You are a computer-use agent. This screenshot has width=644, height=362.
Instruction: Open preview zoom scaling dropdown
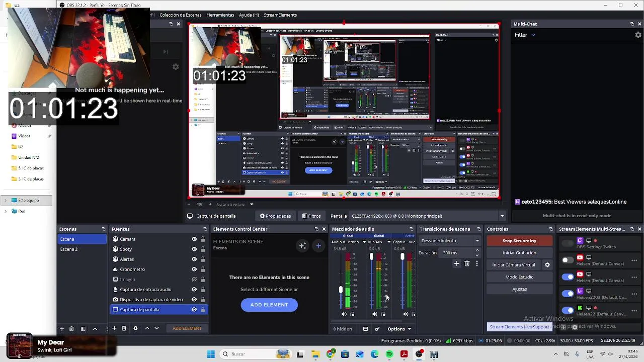[252, 204]
